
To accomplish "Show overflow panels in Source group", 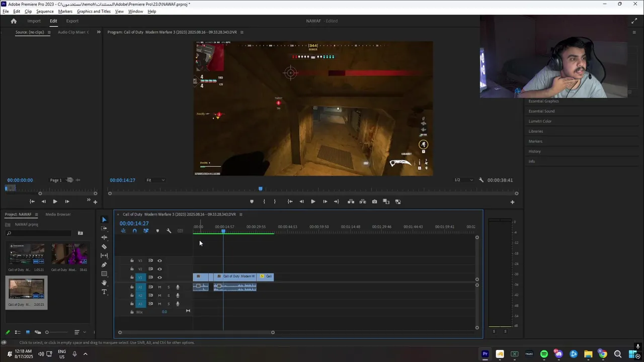I will tap(99, 32).
